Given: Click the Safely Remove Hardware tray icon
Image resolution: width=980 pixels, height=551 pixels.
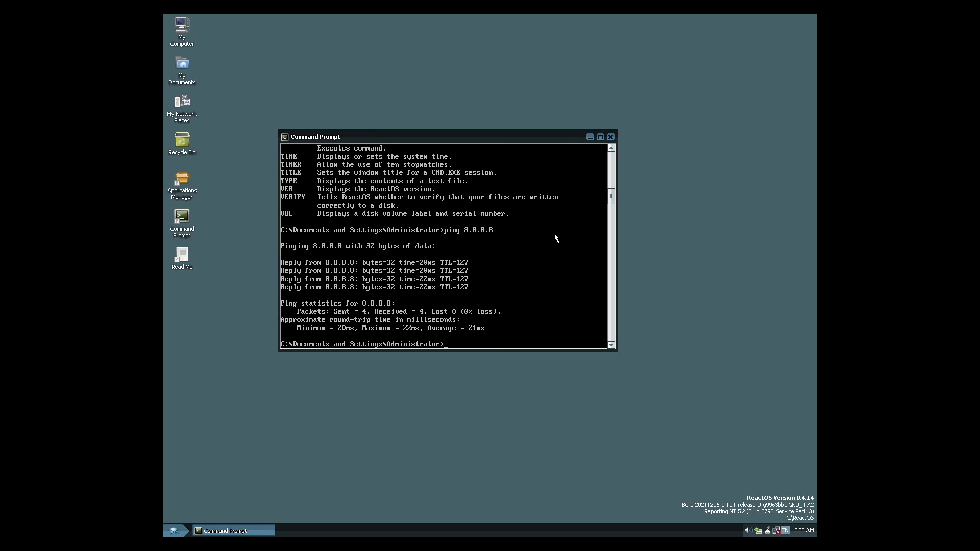Looking at the screenshot, I should click(758, 530).
